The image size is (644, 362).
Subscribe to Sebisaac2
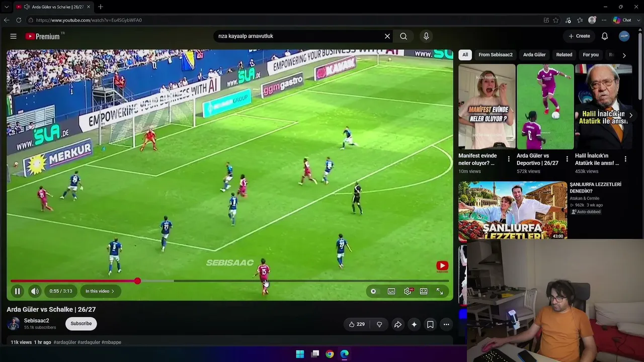coord(81,323)
